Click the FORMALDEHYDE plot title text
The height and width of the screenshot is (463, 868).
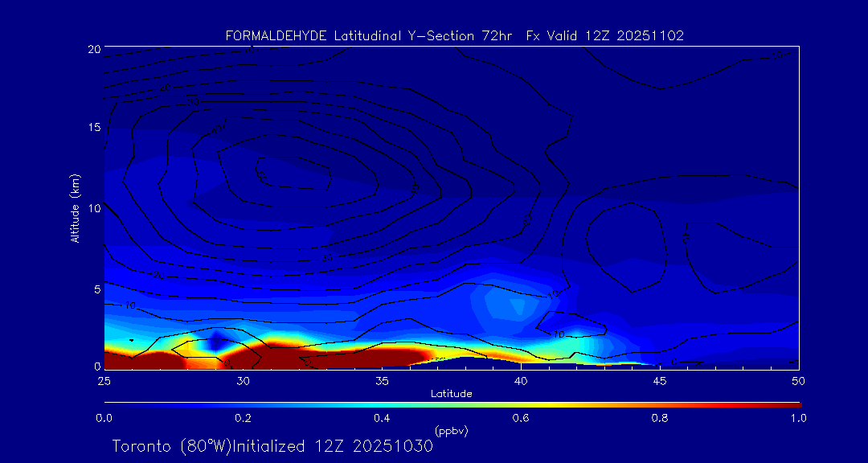pyautogui.click(x=454, y=36)
